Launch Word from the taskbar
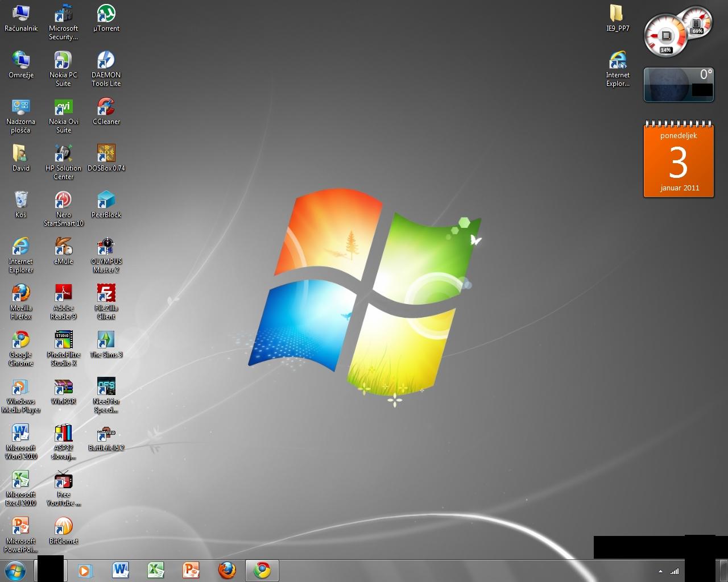Viewport: 728px width, 582px height. (x=121, y=570)
